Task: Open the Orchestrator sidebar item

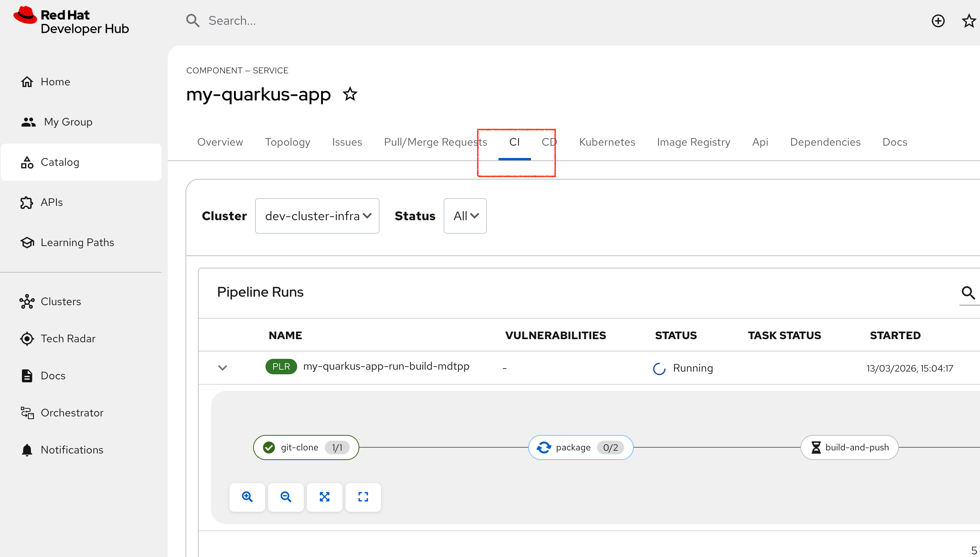Action: tap(72, 413)
